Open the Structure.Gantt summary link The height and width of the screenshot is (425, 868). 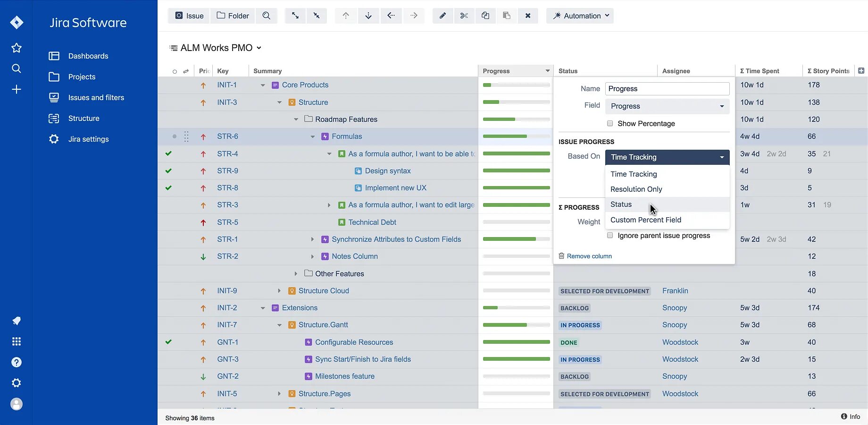coord(323,325)
